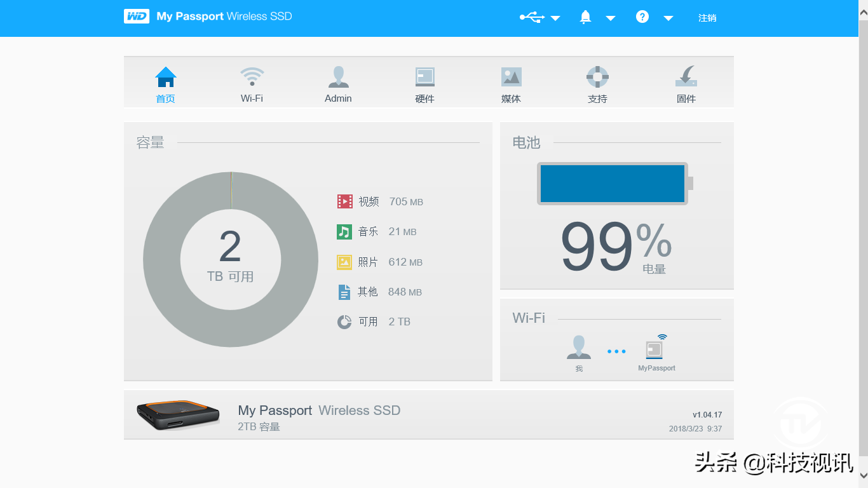Screen dimensions: 868x488
Task: Click the 注销 logout link
Action: [707, 18]
